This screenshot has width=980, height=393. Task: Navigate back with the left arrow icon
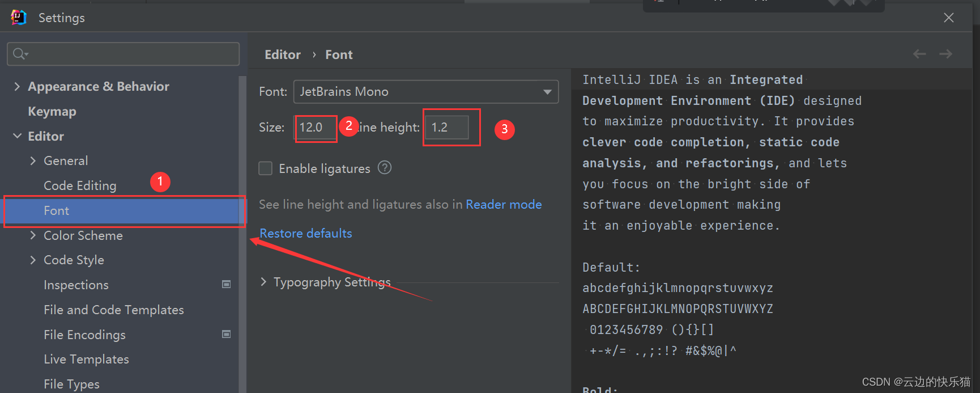919,54
